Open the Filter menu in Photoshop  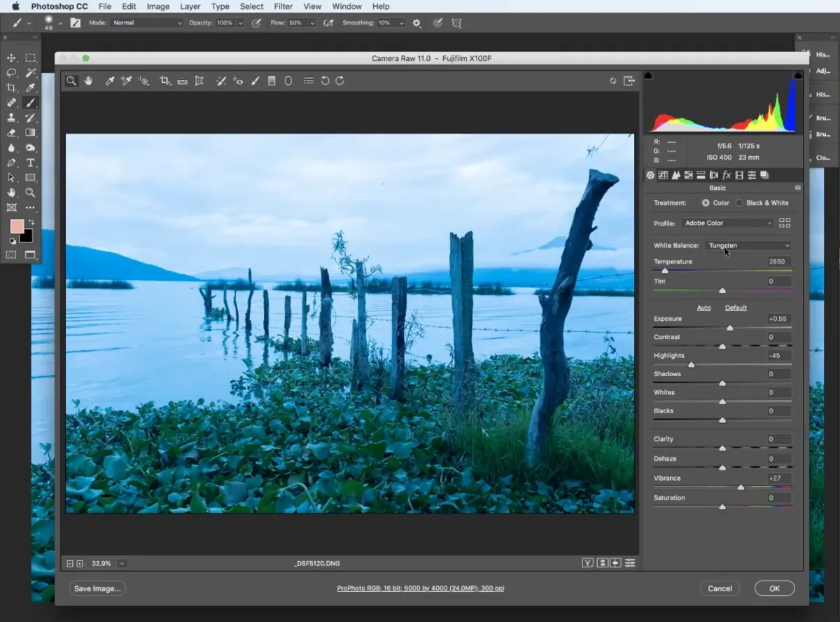283,6
